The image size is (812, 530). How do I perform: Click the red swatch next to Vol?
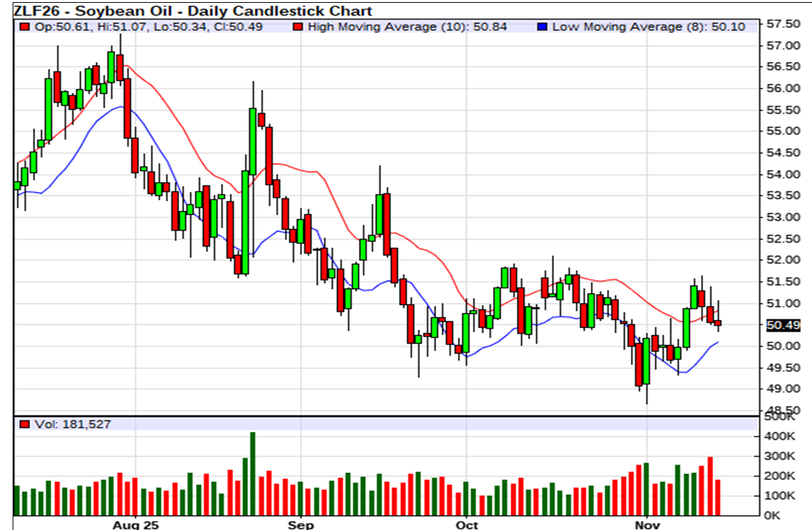25,425
